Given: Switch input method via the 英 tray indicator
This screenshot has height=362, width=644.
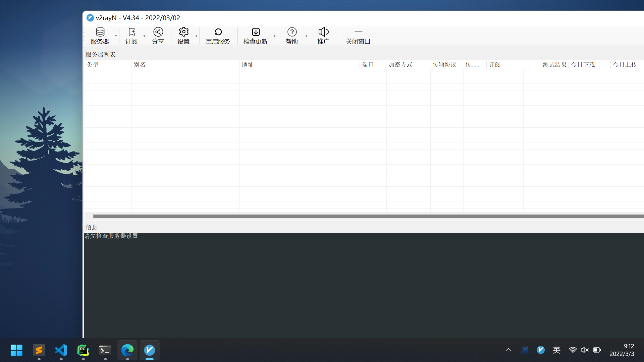Looking at the screenshot, I should (556, 350).
